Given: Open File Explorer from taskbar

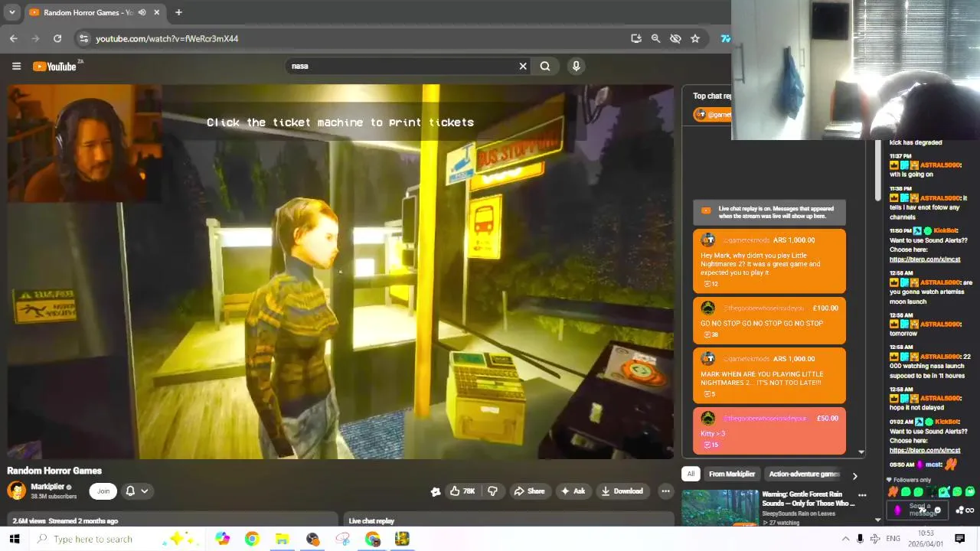Looking at the screenshot, I should (282, 539).
